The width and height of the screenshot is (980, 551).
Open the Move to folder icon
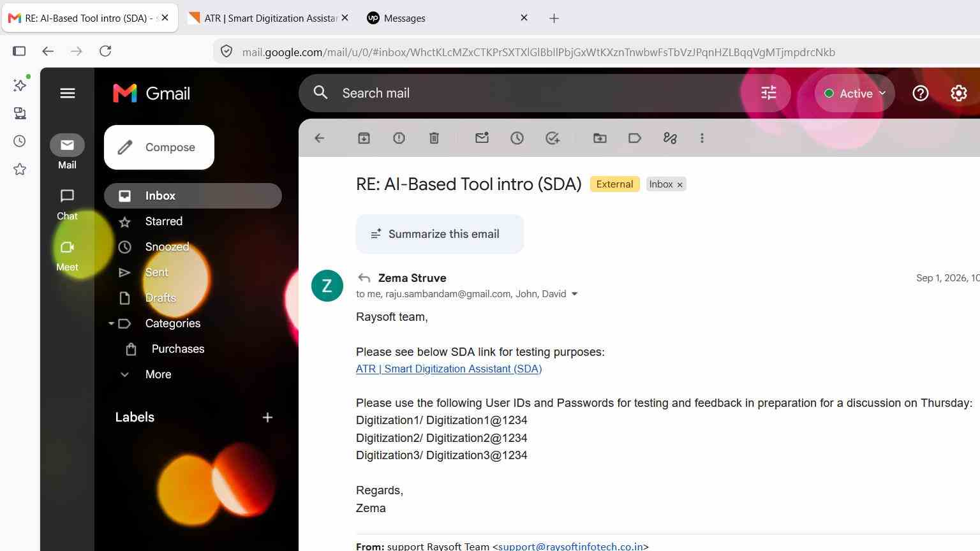(600, 138)
